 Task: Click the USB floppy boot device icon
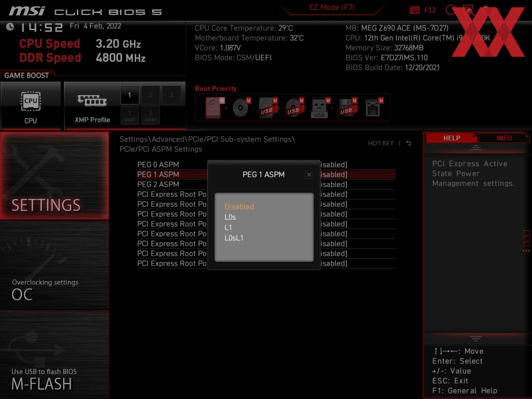[x=347, y=108]
